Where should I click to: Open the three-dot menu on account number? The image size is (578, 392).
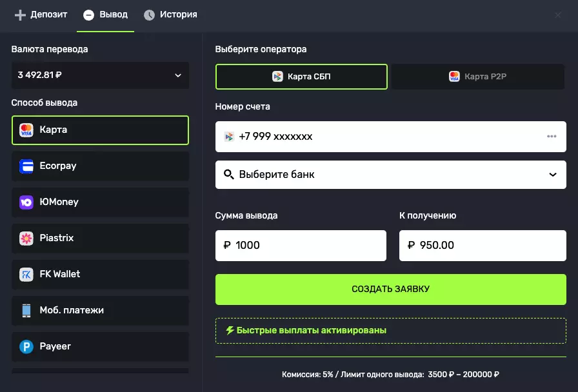552,136
